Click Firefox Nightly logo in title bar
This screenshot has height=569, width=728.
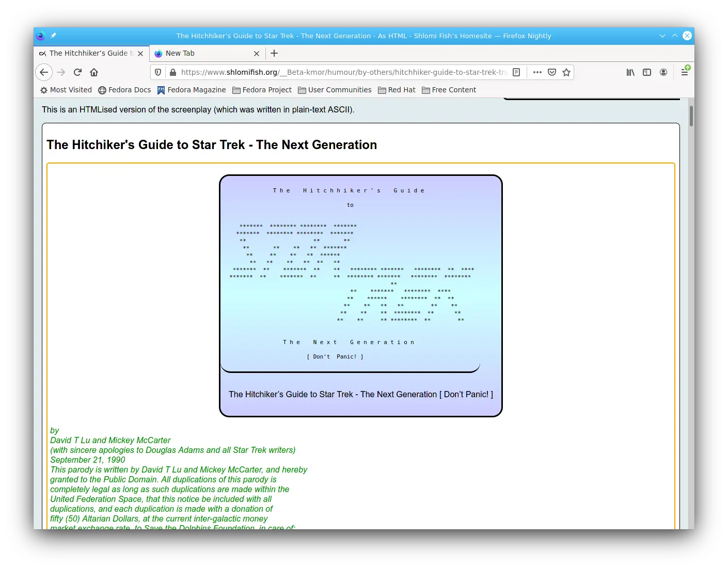point(41,36)
